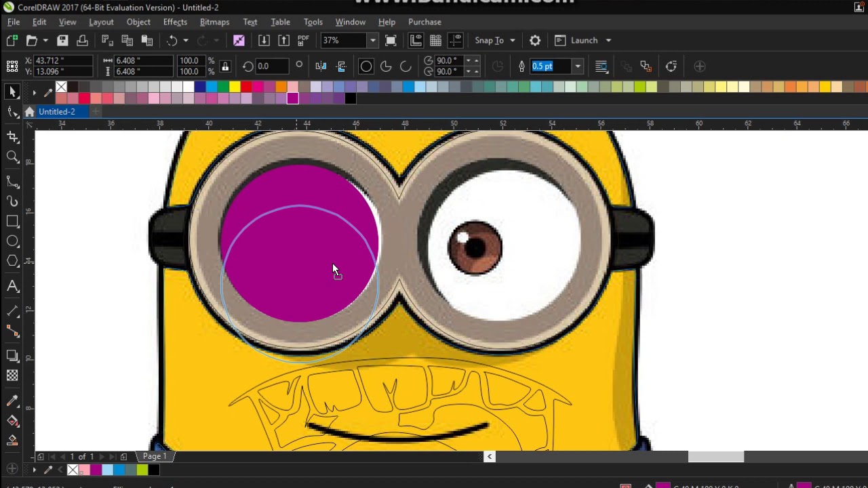Click the yellow swatch in the palette
This screenshot has height=488, width=868.
click(x=235, y=87)
